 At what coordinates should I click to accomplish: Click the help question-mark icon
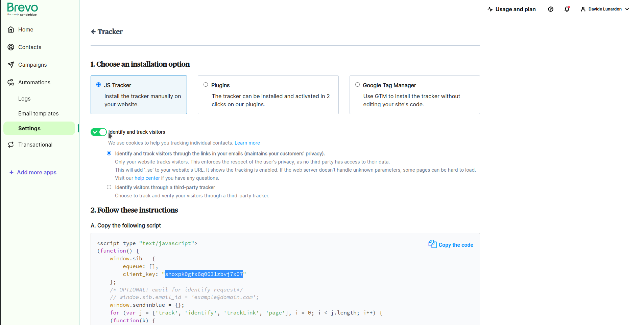point(550,9)
